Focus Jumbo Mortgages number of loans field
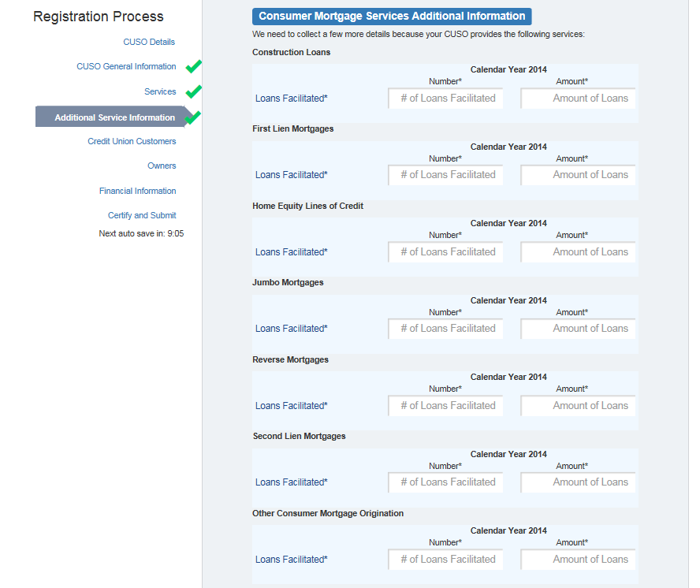 tap(445, 329)
